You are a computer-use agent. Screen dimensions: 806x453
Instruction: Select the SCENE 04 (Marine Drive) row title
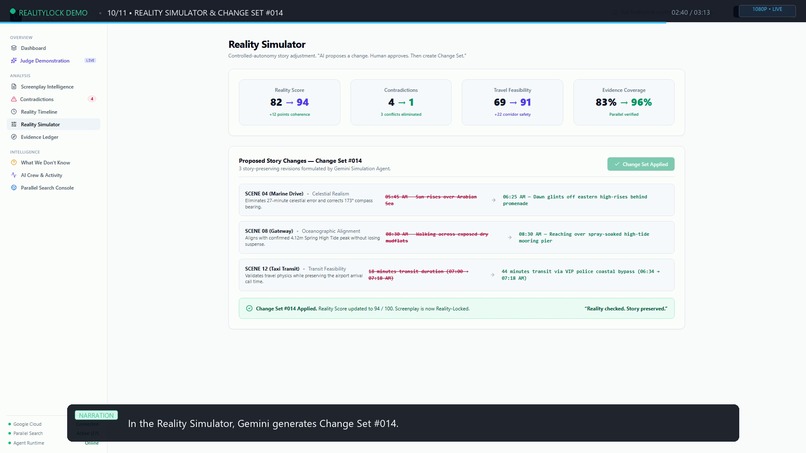pos(274,194)
